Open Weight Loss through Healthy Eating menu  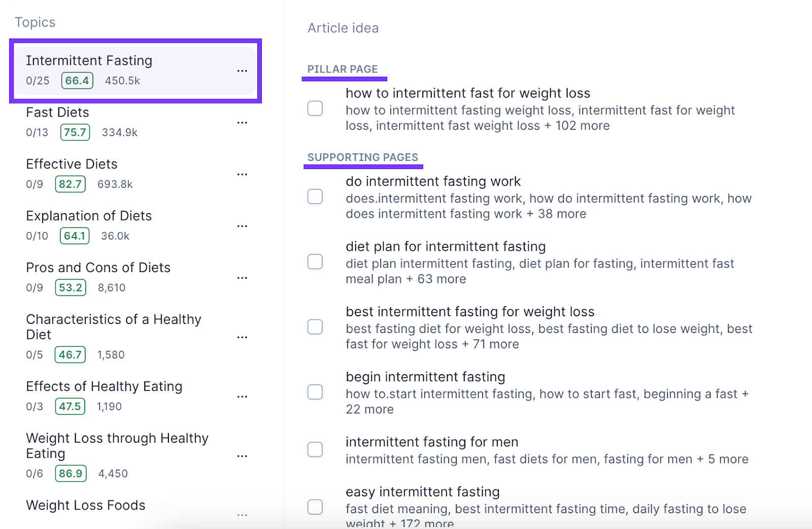tap(242, 456)
